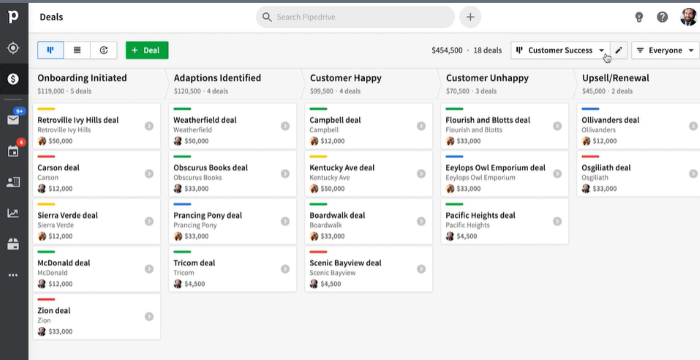Viewport: 700px width, 360px height.
Task: Open the More ellipsis sidebar menu
Action: tap(13, 275)
